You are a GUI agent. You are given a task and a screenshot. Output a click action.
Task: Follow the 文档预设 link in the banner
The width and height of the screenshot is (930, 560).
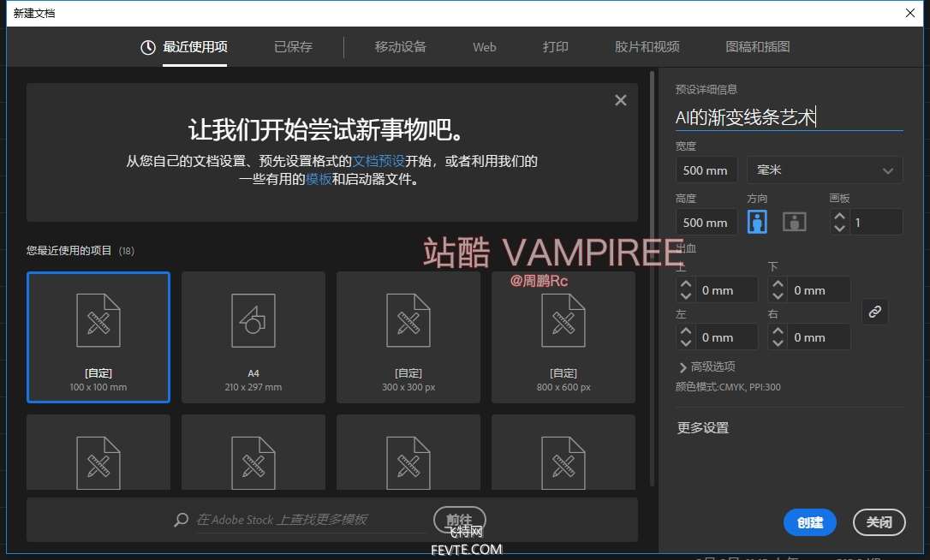pyautogui.click(x=379, y=161)
